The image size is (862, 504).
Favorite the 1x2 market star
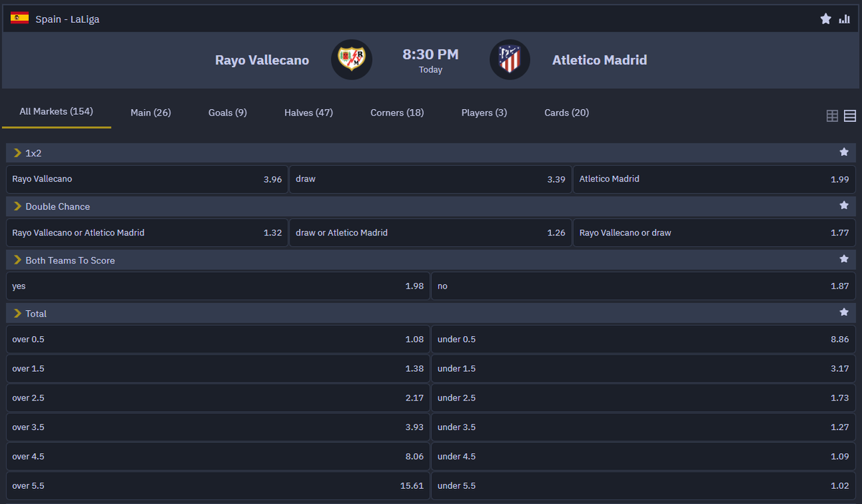[844, 152]
